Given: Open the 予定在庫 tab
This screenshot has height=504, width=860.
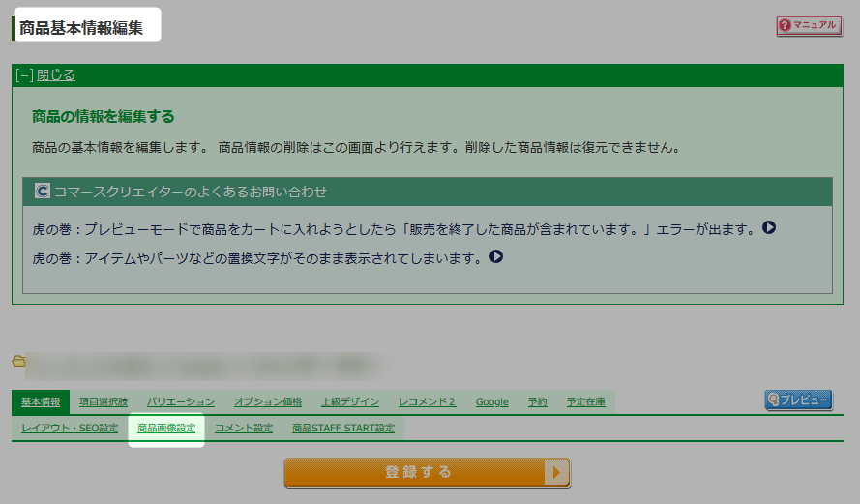Looking at the screenshot, I should tap(586, 402).
